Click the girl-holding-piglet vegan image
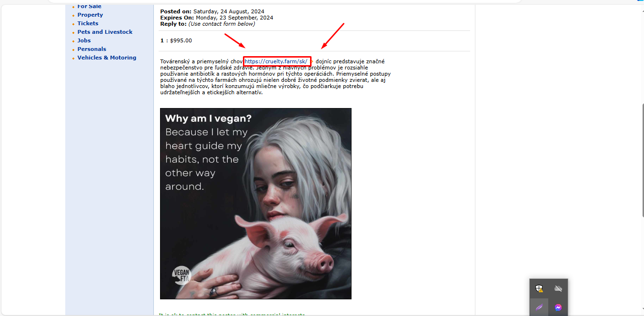Screen dimensions: 644x316 (256, 204)
